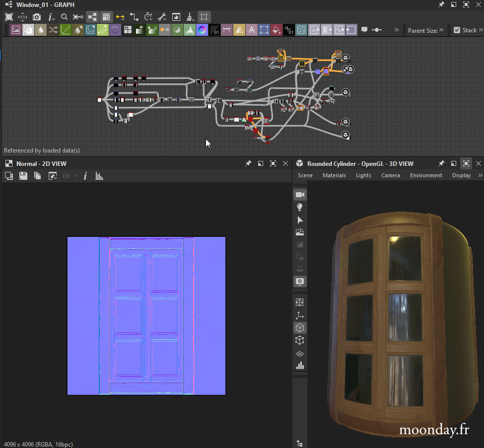Click the comment bubble icon in node bar

[x=364, y=30]
